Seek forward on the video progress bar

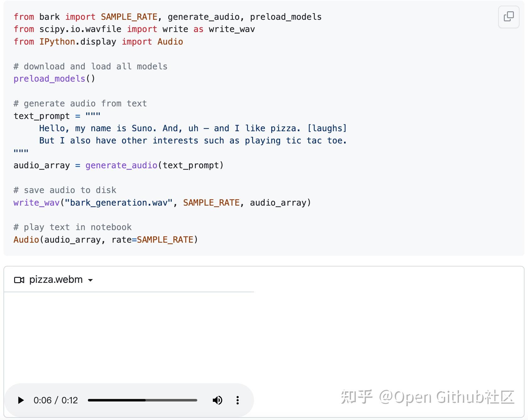click(x=173, y=400)
